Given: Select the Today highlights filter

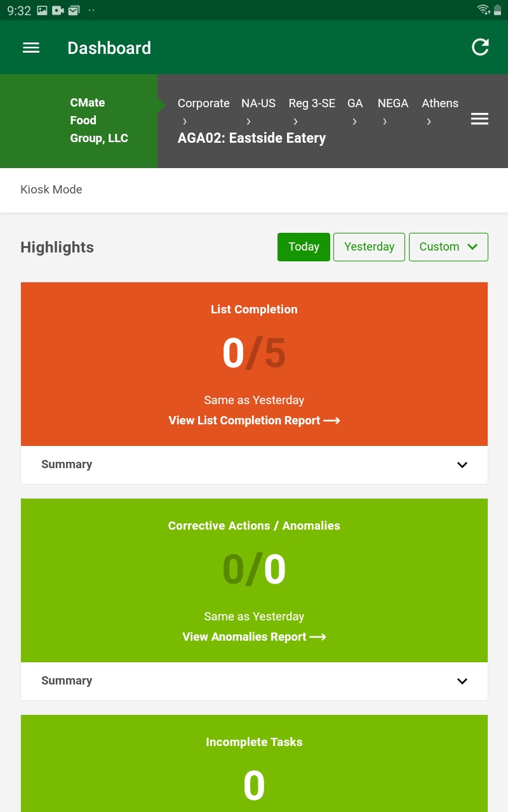Looking at the screenshot, I should pyautogui.click(x=304, y=247).
